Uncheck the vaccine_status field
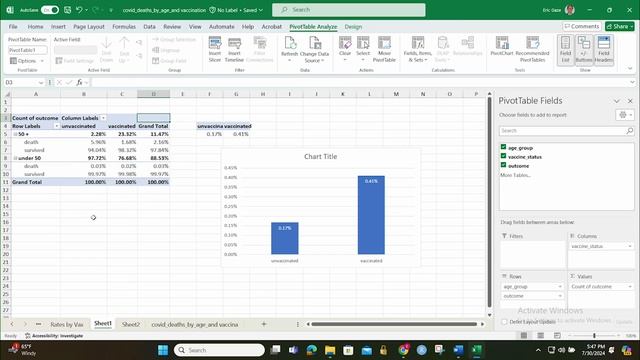This screenshot has height=360, width=640. pos(503,156)
